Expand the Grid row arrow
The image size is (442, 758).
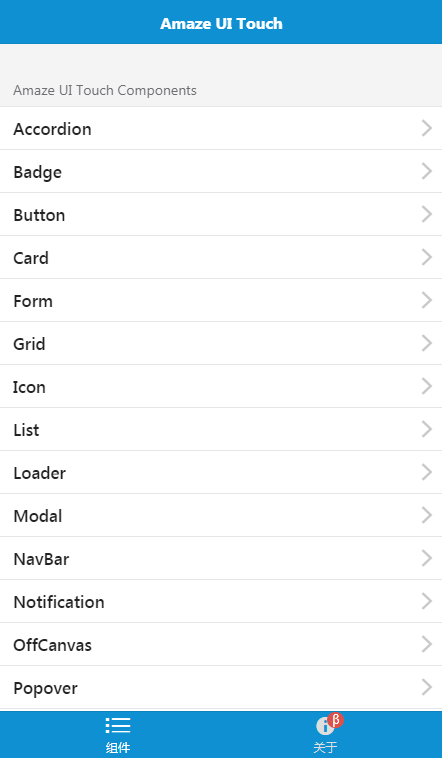point(427,343)
